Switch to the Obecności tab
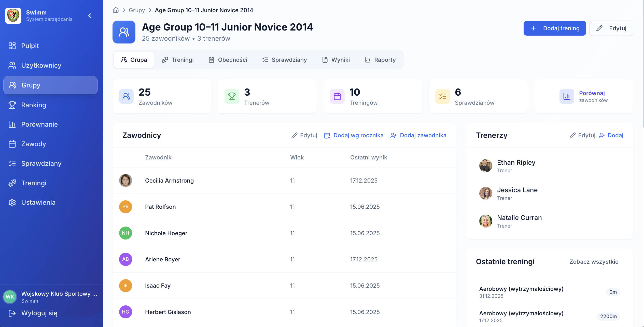 [x=228, y=60]
